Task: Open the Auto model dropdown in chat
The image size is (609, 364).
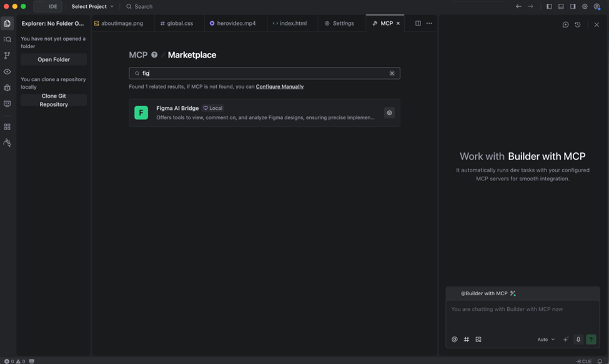Action: tap(546, 340)
